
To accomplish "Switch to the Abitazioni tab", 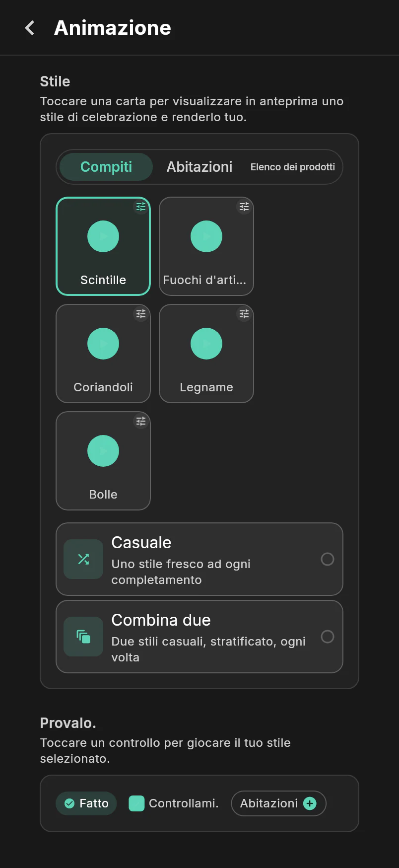I will pyautogui.click(x=199, y=167).
